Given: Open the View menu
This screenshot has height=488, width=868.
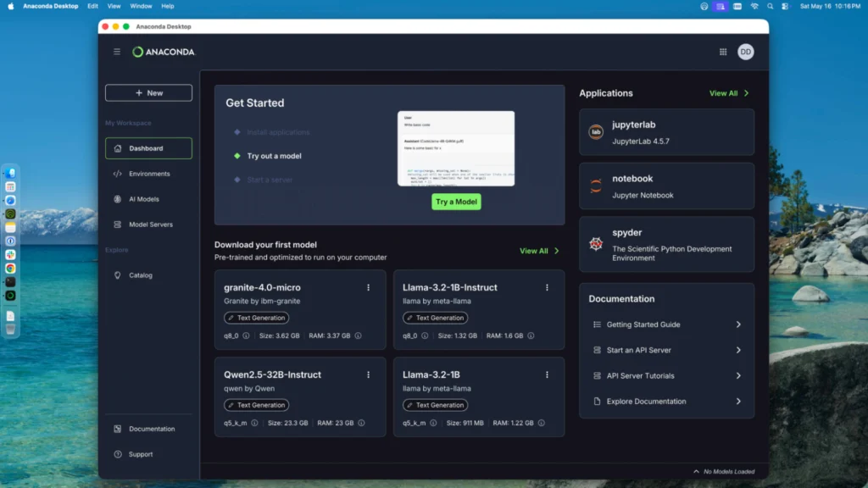Looking at the screenshot, I should tap(114, 6).
